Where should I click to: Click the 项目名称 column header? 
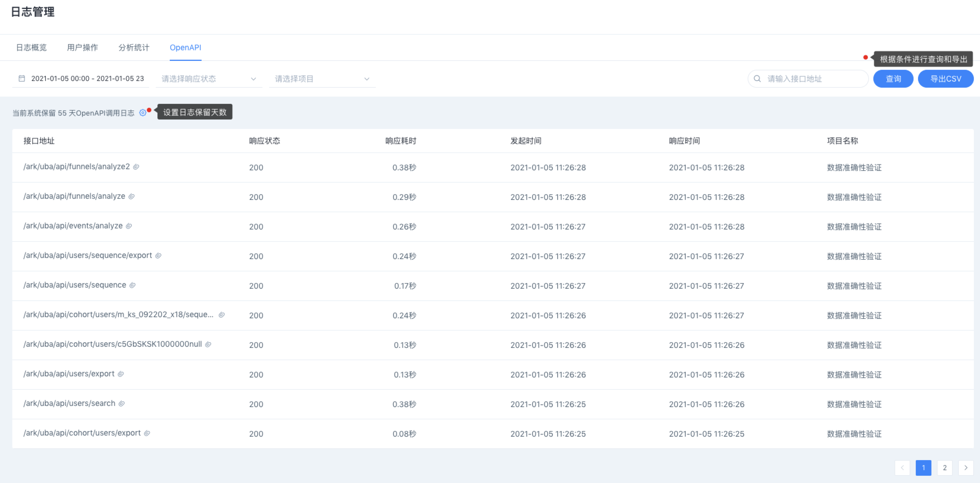click(x=842, y=141)
